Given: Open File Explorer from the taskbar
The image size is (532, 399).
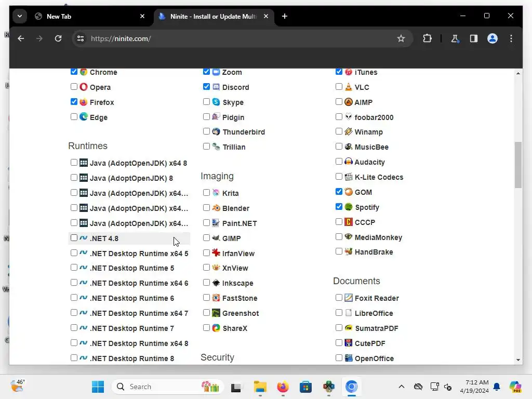Looking at the screenshot, I should [x=260, y=387].
